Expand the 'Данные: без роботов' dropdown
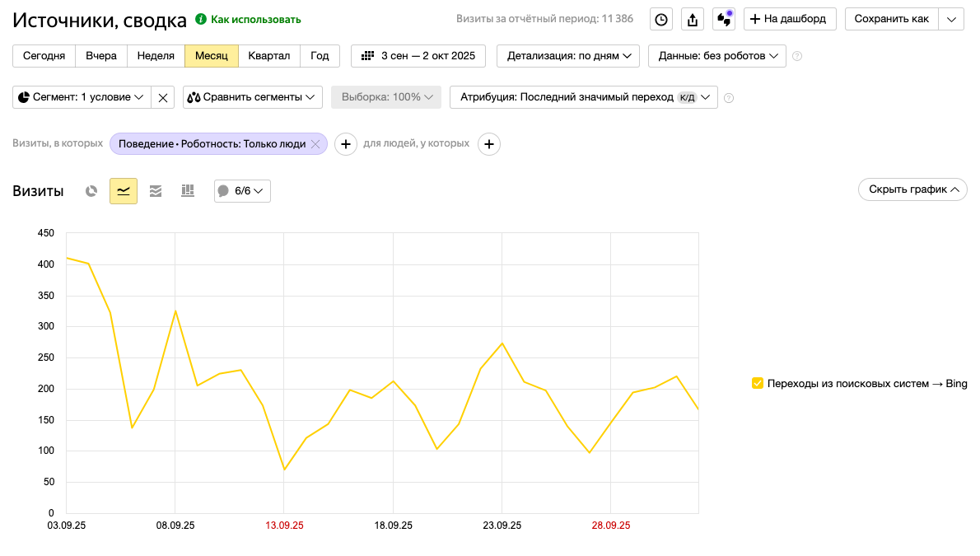 click(716, 56)
